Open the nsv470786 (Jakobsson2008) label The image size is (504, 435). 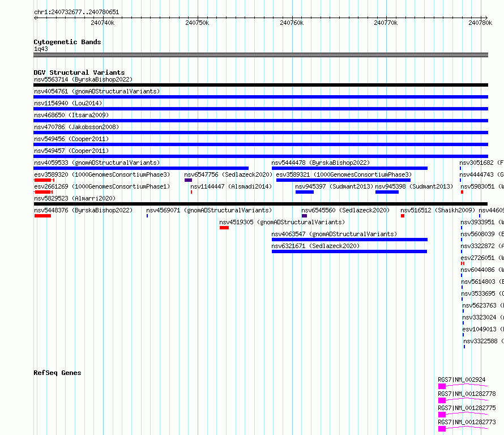tap(76, 127)
